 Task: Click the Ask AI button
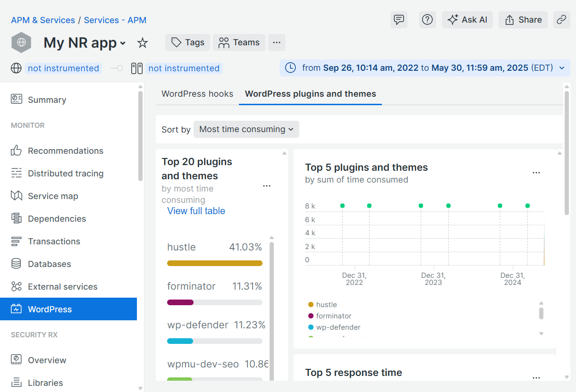pos(467,20)
